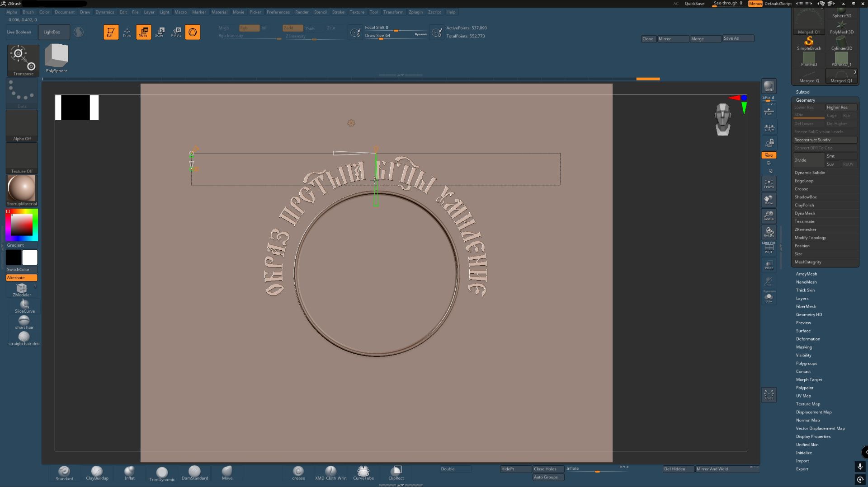
Task: Click the BPR render button
Action: [769, 86]
